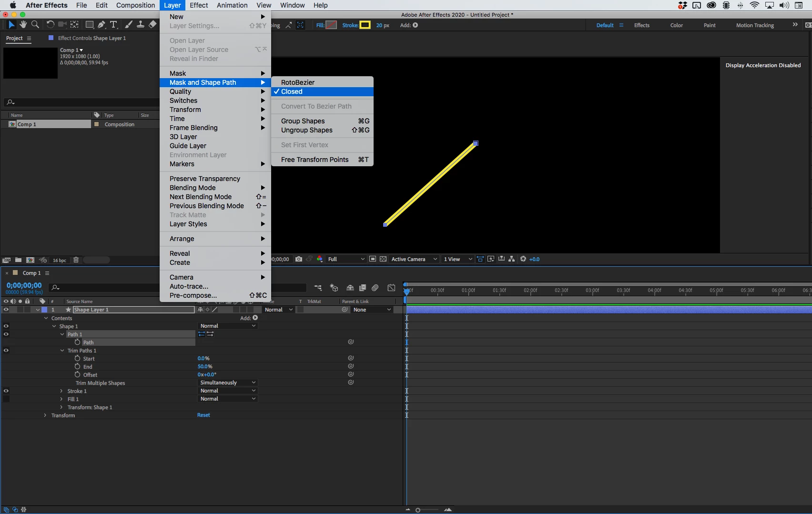This screenshot has width=812, height=514.
Task: Switch to Default workspace
Action: (605, 25)
